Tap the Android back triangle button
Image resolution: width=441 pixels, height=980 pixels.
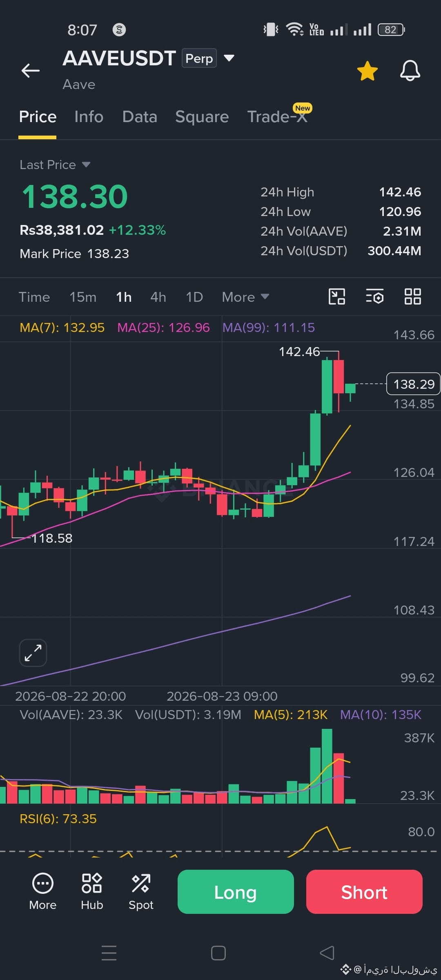point(327,953)
